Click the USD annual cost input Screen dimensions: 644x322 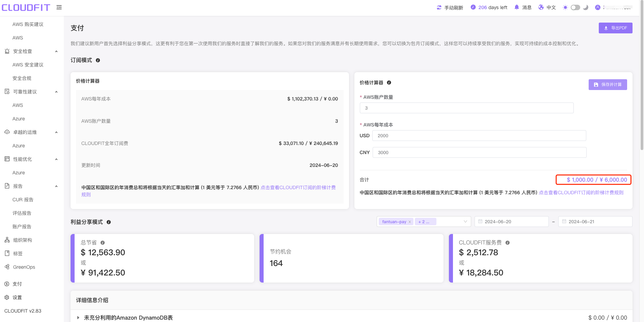(479, 136)
